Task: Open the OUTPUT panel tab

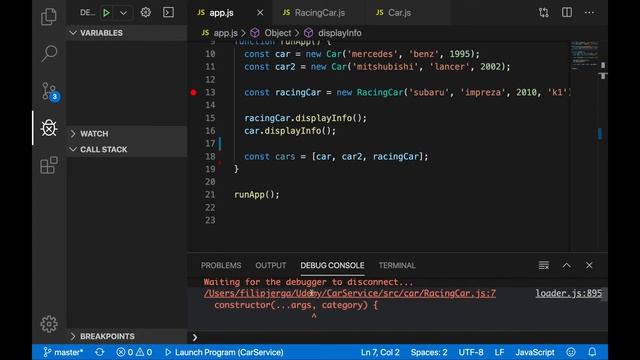Action: tap(271, 265)
